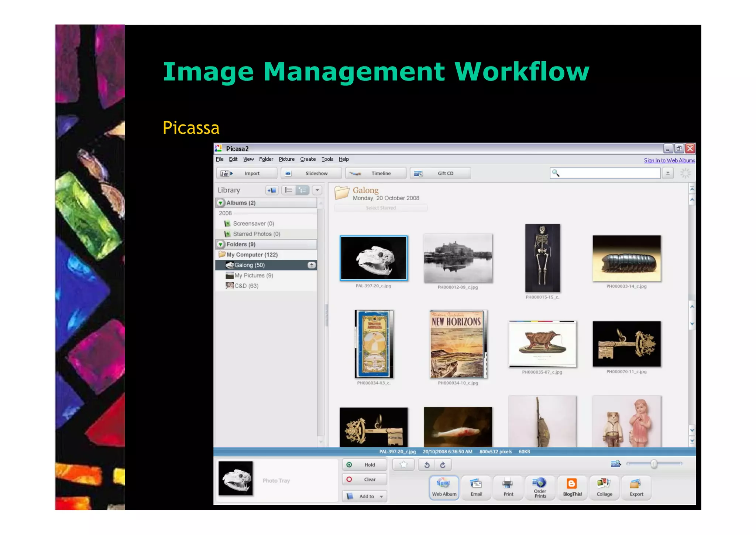Click the Collage icon
Screen dimensions: 756x535
point(604,488)
